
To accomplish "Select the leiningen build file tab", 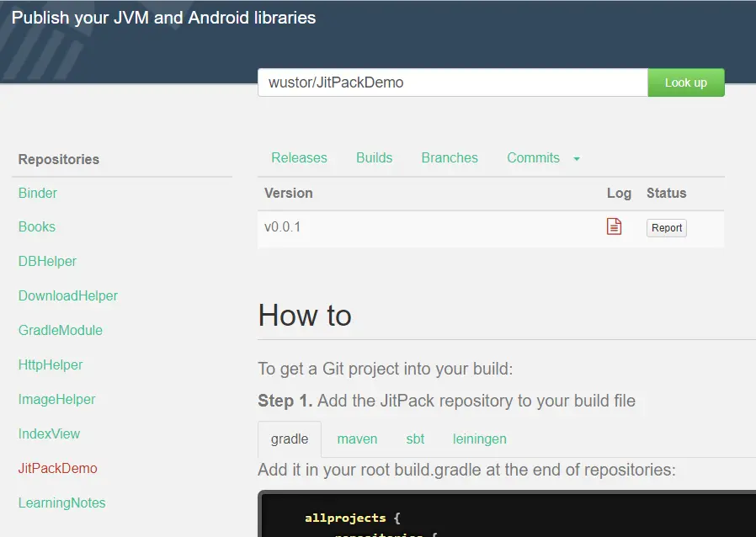I will (480, 439).
